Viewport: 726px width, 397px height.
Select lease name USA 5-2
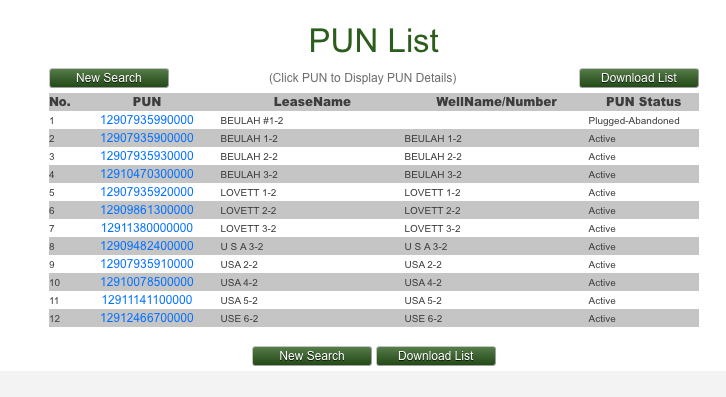pyautogui.click(x=239, y=302)
